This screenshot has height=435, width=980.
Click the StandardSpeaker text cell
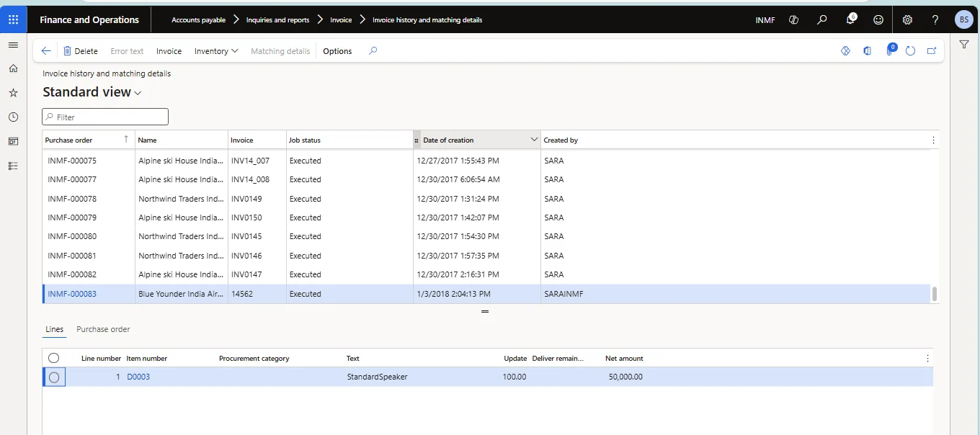click(377, 377)
